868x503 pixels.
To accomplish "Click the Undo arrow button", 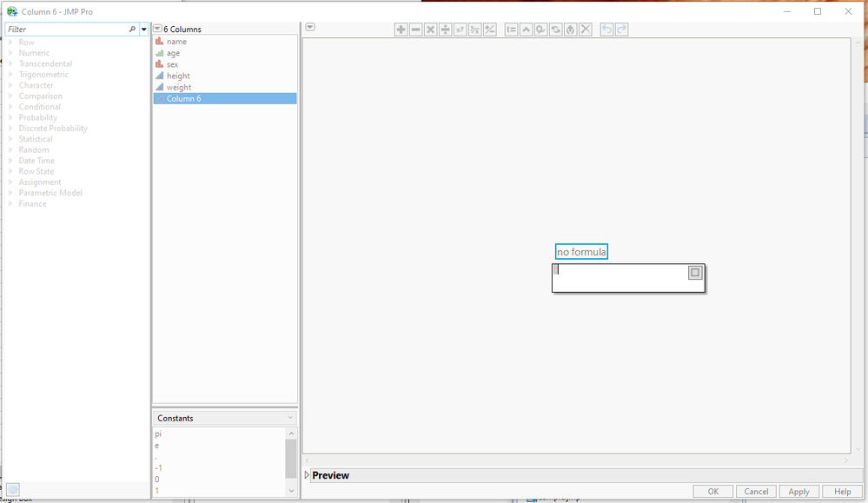I will click(607, 30).
